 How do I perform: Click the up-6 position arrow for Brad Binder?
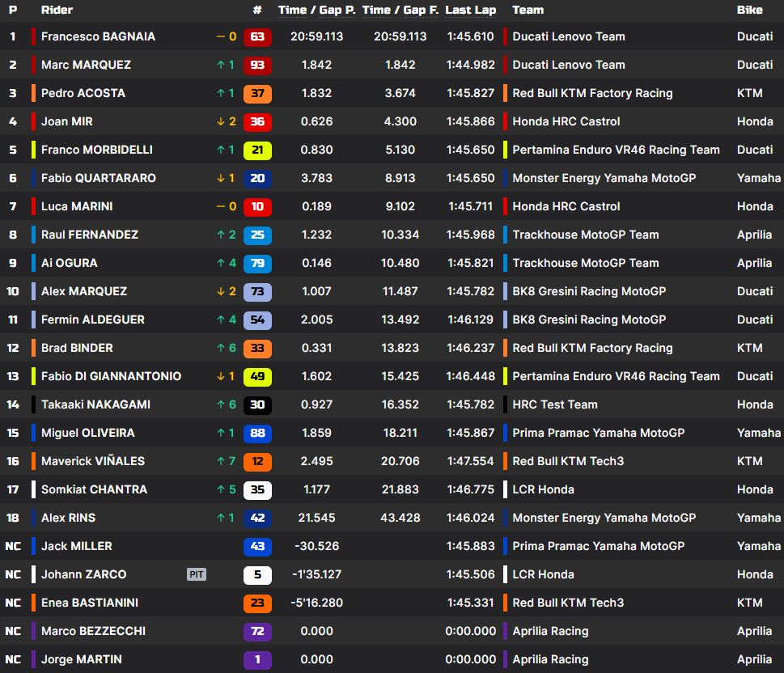226,348
